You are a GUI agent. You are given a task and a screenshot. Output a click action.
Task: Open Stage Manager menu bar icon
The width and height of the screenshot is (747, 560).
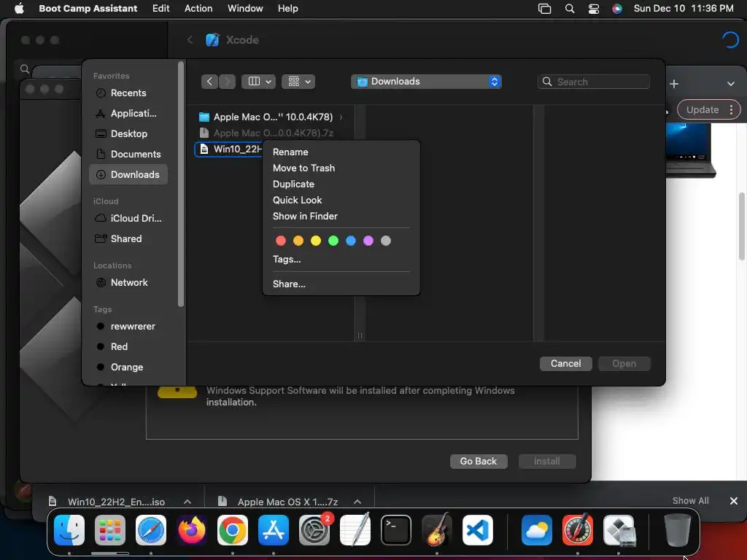click(x=544, y=8)
